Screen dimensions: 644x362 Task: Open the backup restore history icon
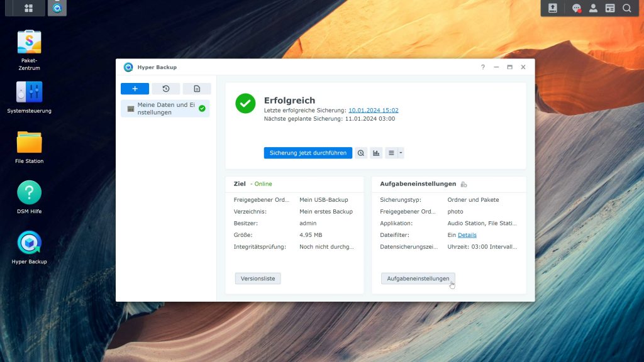pyautogui.click(x=165, y=88)
